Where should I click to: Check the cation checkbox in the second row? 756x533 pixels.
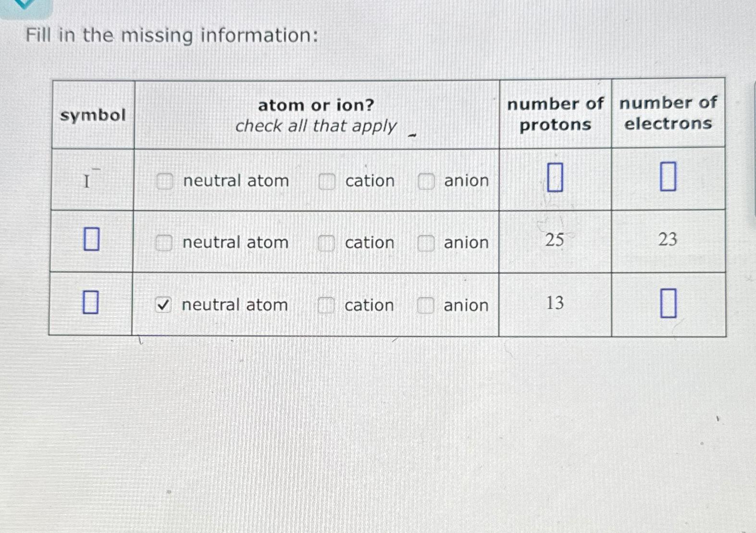326,243
